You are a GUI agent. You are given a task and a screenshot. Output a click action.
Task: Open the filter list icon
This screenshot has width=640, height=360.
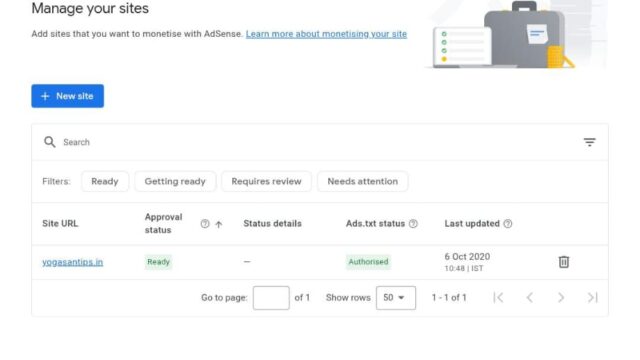589,142
